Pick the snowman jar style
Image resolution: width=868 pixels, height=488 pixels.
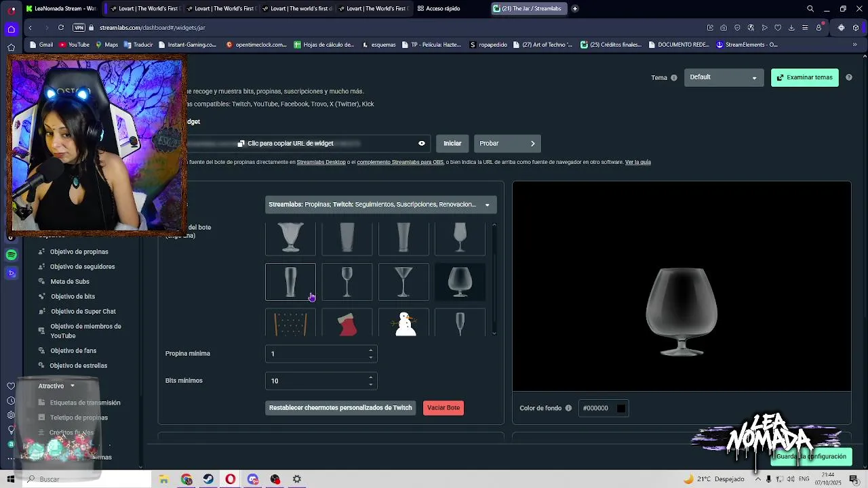[403, 323]
